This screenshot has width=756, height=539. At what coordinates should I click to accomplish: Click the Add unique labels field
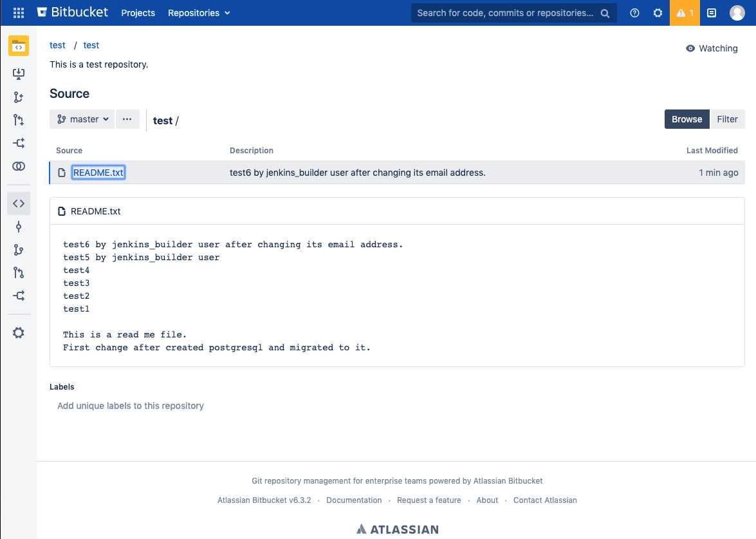[131, 406]
